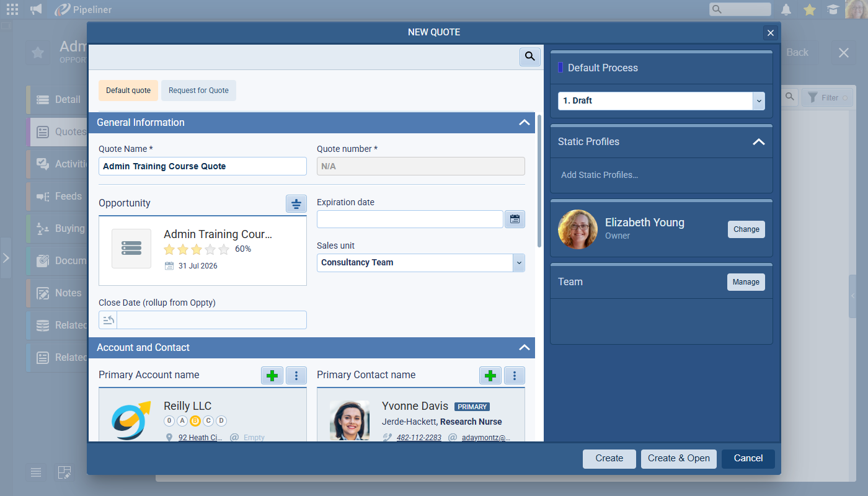Open the Draft process step dropdown

click(x=758, y=100)
